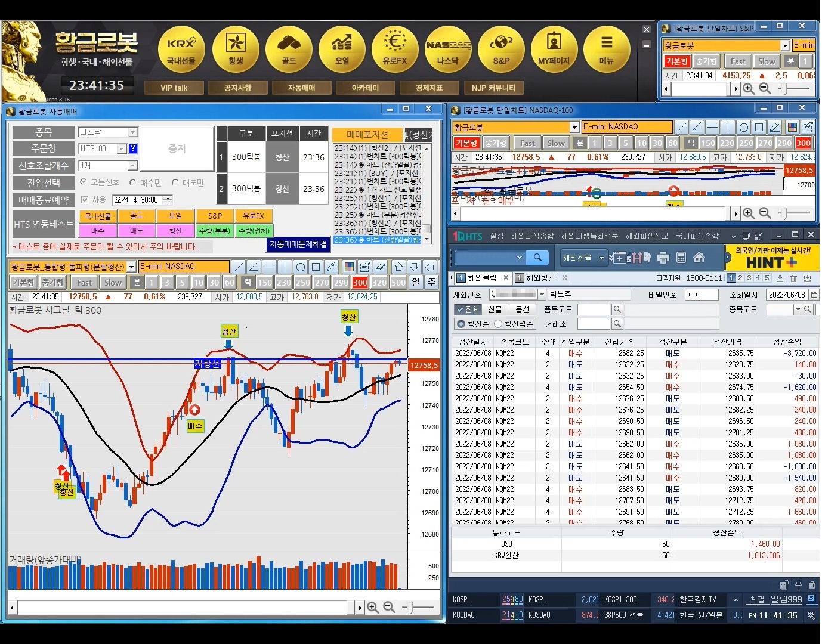Zoom out on the main signal chart
This screenshot has height=644, width=822.
tap(389, 607)
